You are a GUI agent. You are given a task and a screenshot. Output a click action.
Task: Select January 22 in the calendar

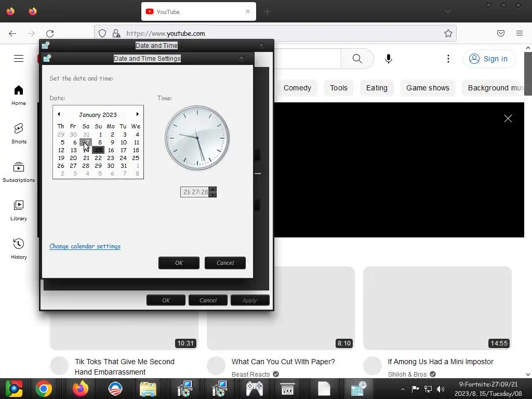(x=98, y=158)
